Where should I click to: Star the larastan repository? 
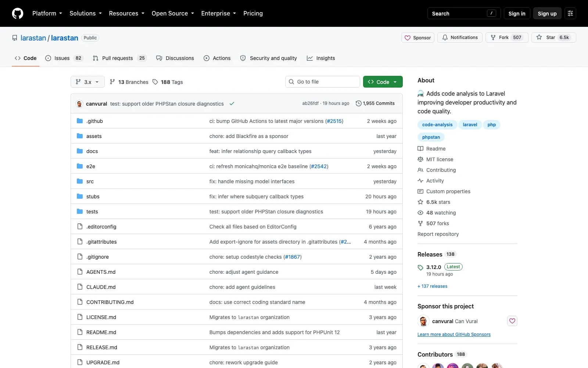point(553,38)
